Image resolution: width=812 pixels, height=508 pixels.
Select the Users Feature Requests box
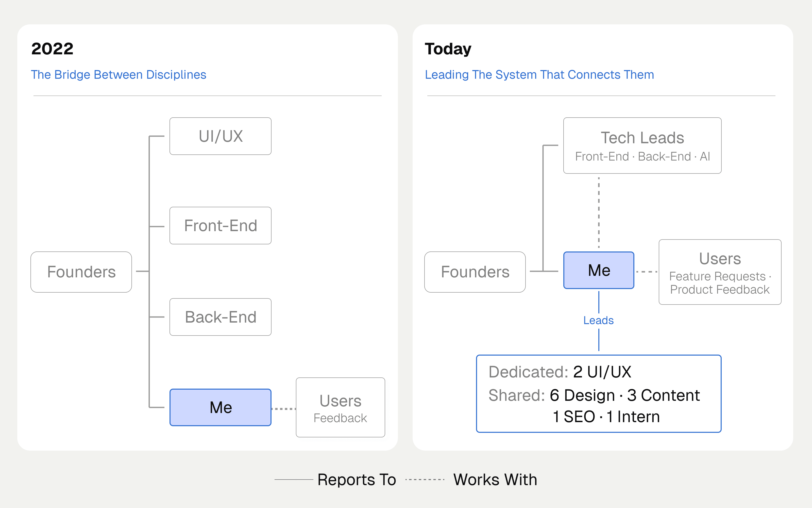720,272
